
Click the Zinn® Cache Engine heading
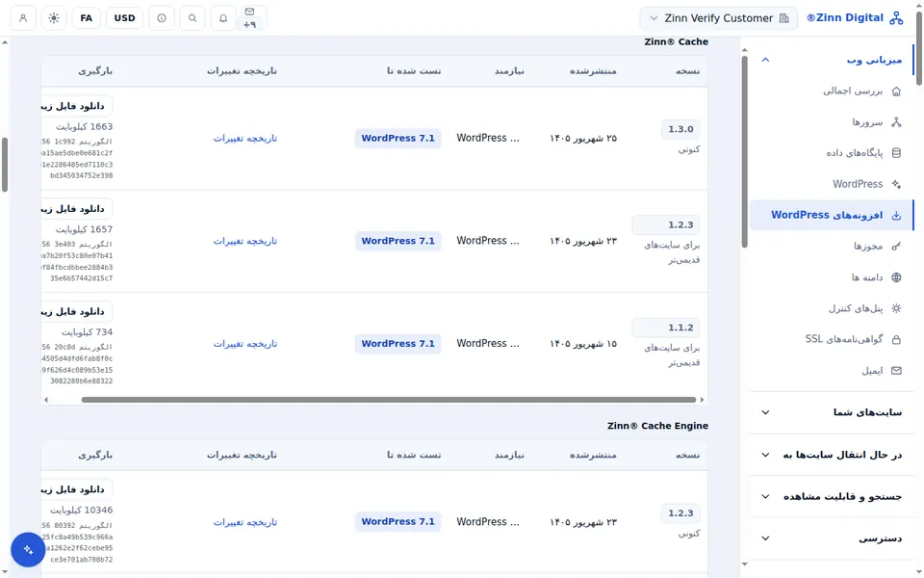657,426
